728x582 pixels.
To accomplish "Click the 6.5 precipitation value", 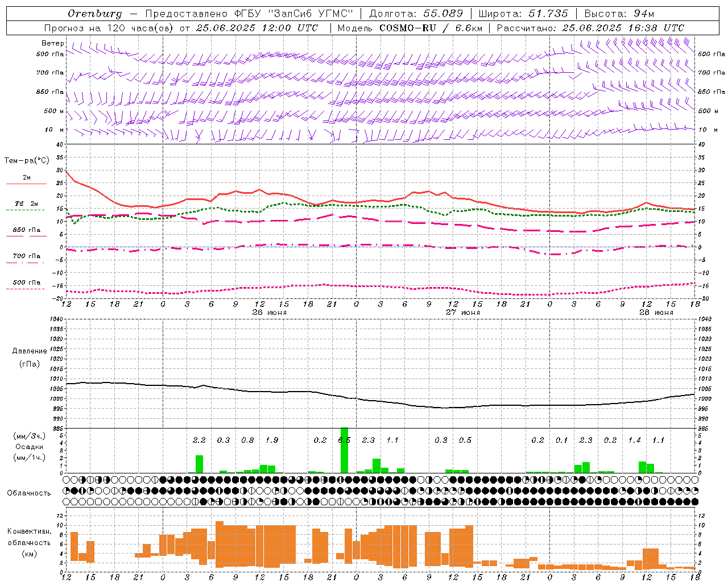I will 344,440.
